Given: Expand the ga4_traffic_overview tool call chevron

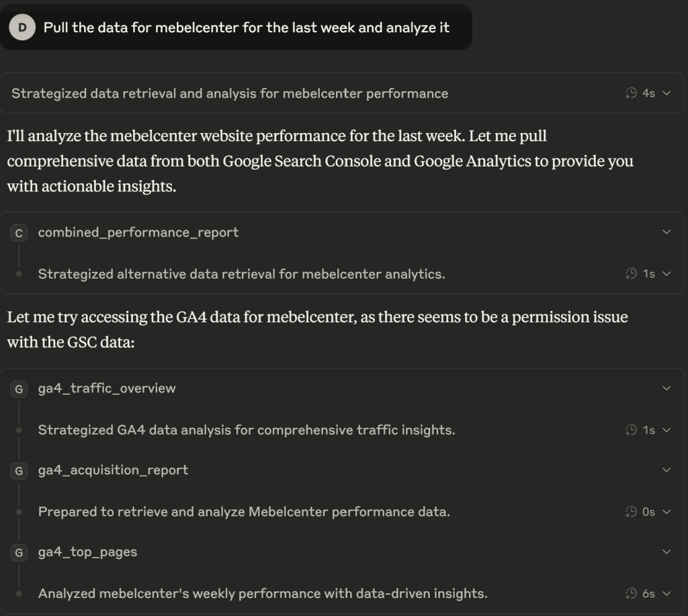Looking at the screenshot, I should [x=666, y=388].
